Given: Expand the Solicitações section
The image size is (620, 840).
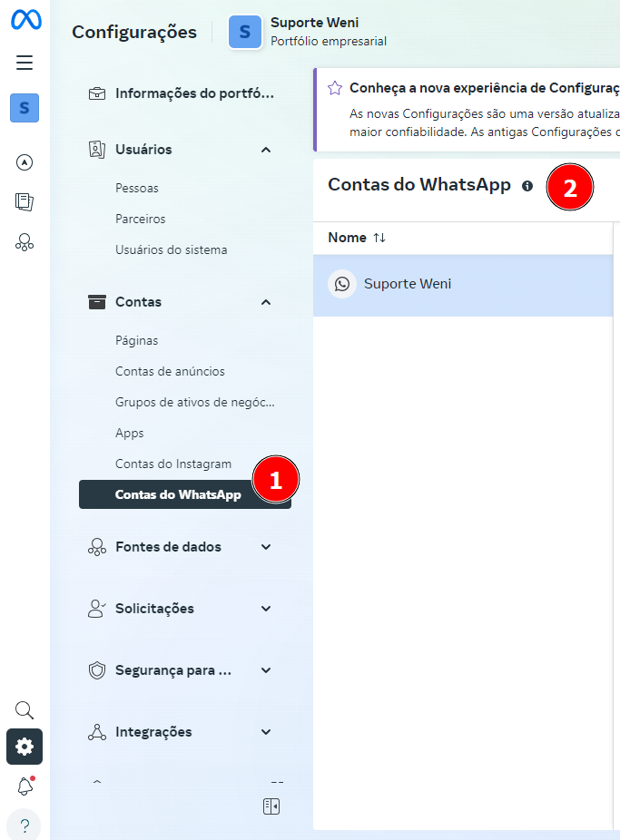Looking at the screenshot, I should point(266,609).
